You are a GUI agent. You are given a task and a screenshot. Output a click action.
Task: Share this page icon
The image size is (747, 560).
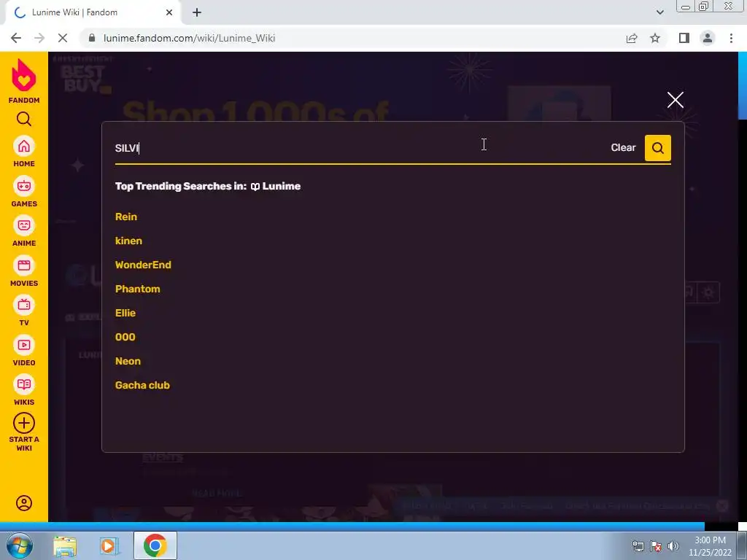tap(632, 38)
